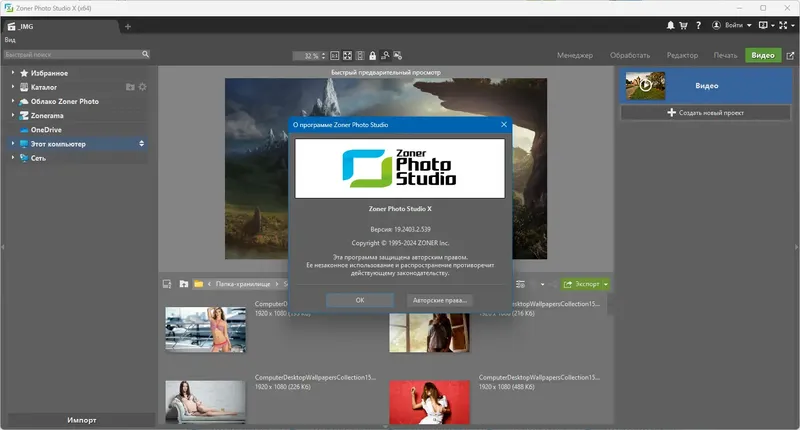
Task: Set zoom to 1:1
Action: 335,56
